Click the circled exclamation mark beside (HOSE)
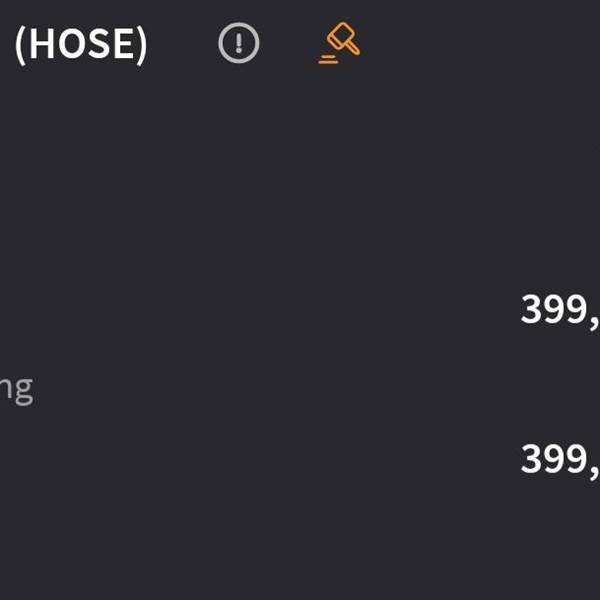600x600 pixels. pos(239,43)
